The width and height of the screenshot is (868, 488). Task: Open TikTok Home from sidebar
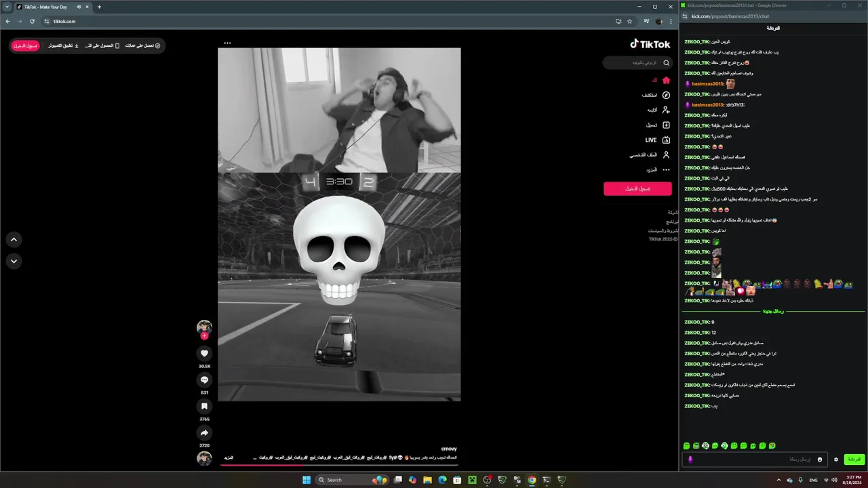(666, 80)
